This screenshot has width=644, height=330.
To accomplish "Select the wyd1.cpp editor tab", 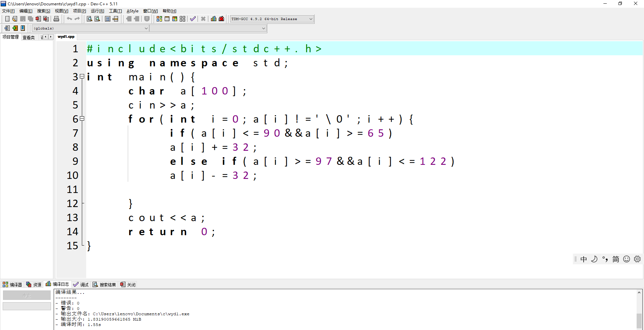I will (x=66, y=37).
